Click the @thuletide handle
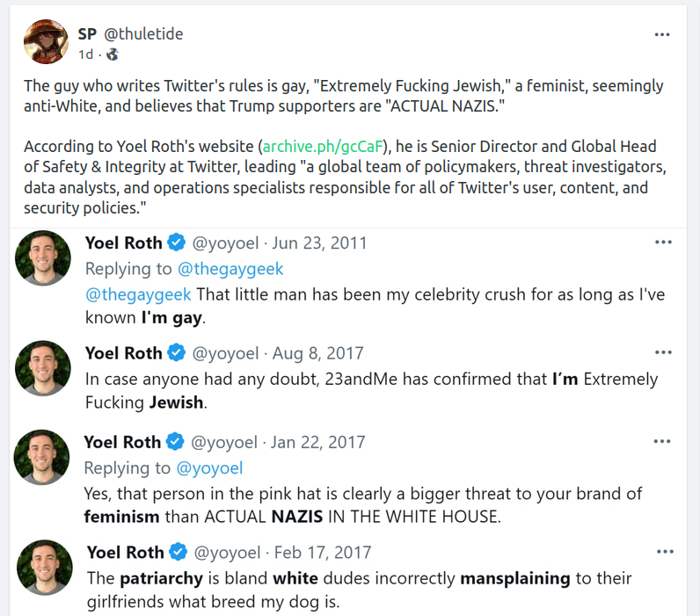The width and height of the screenshot is (700, 616). click(143, 34)
